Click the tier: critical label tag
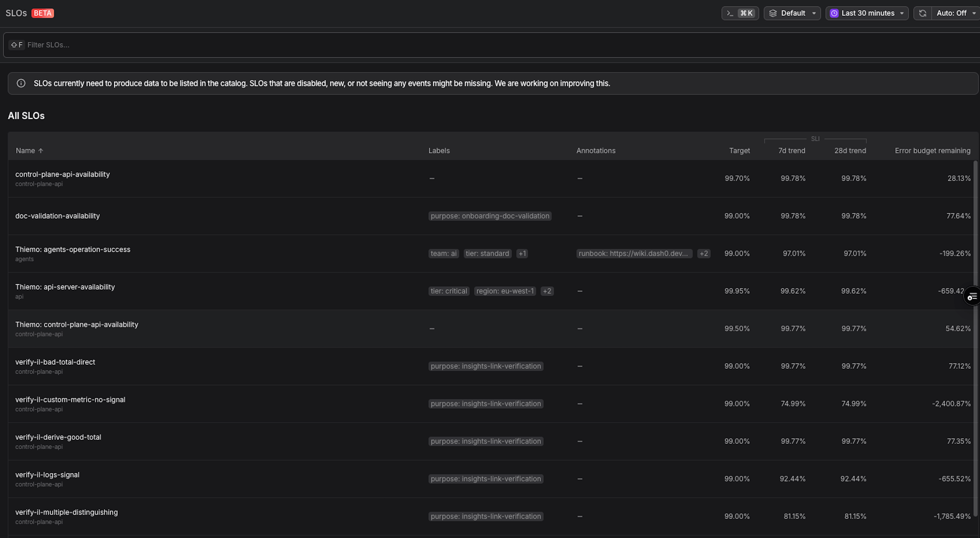The image size is (980, 538). pos(449,291)
